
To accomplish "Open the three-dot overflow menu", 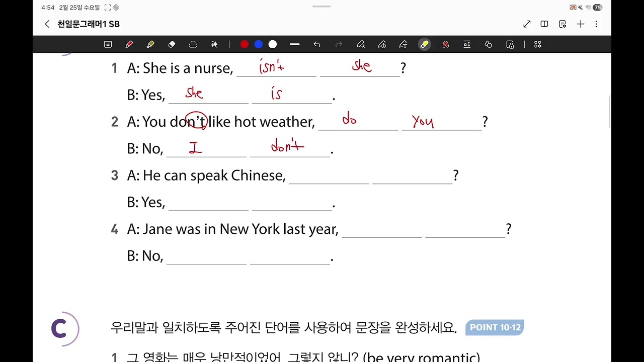I will click(x=596, y=24).
